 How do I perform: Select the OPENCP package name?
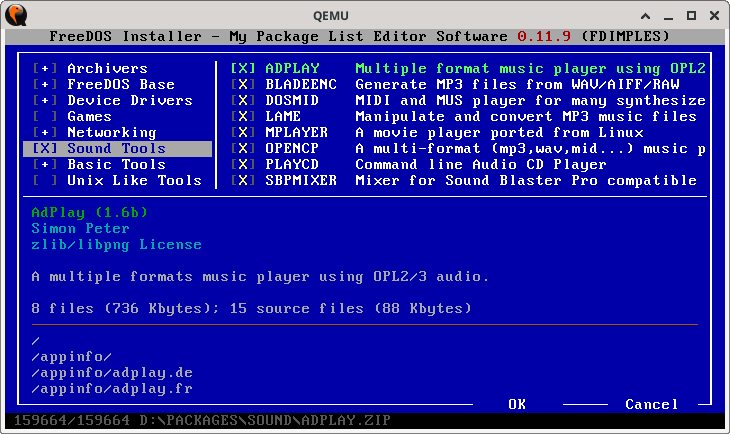pos(292,148)
